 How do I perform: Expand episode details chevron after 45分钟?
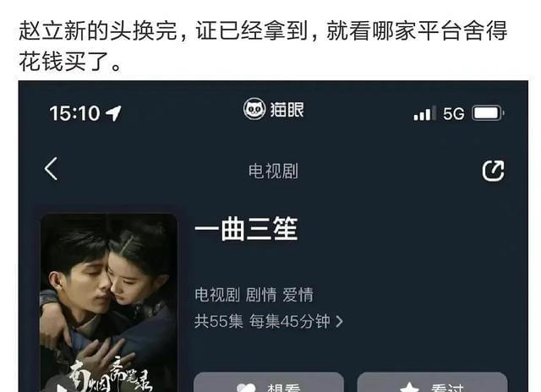coord(340,322)
